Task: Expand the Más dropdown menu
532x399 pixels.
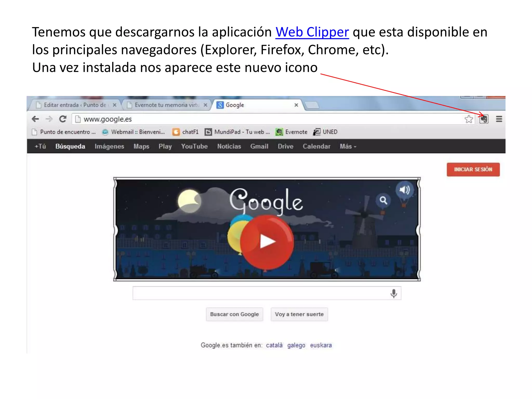Action: (348, 147)
